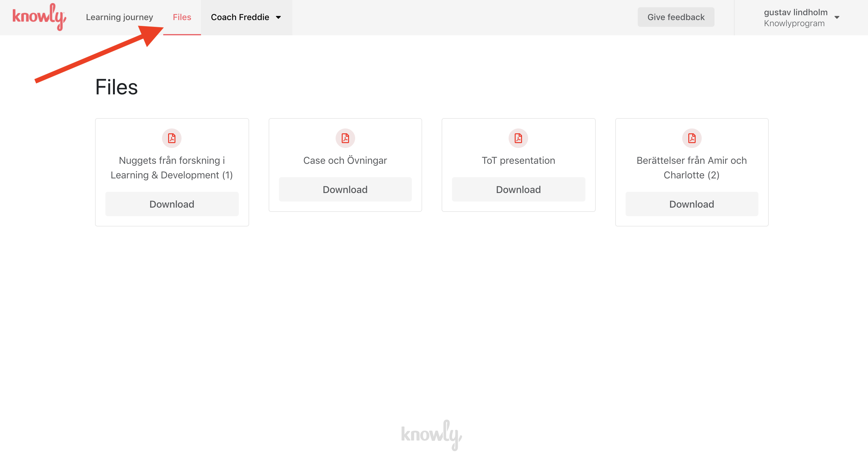Download Case och Övningar file

[x=345, y=189]
